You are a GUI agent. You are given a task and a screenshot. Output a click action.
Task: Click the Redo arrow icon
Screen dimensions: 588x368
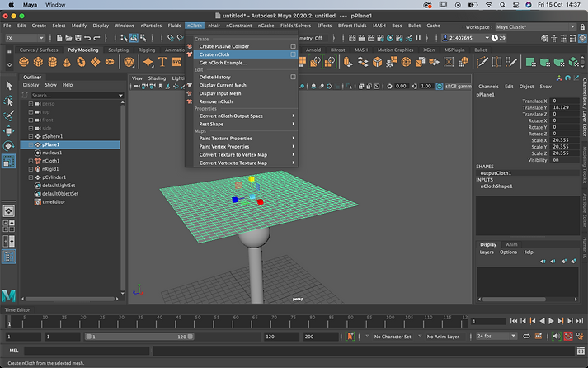pos(96,38)
